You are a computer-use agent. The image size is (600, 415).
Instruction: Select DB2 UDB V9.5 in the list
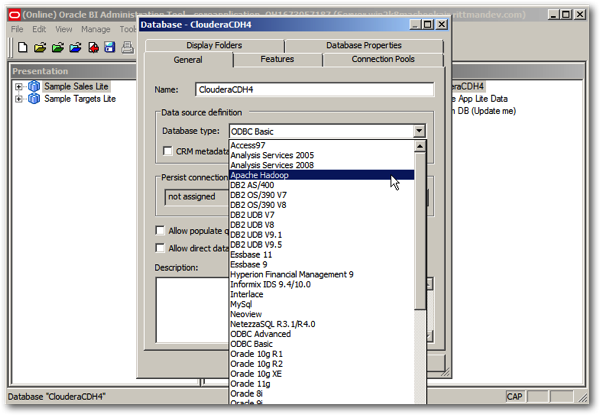(x=322, y=245)
